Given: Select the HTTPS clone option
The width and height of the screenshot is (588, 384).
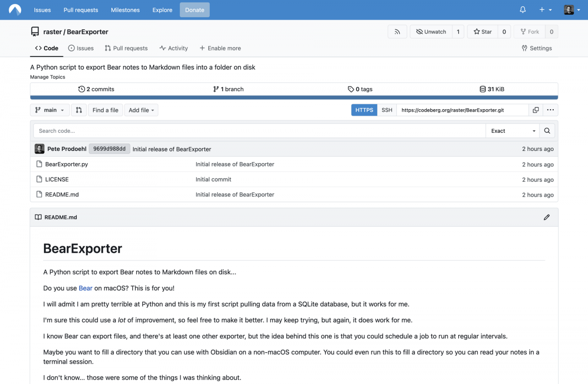Looking at the screenshot, I should click(364, 110).
